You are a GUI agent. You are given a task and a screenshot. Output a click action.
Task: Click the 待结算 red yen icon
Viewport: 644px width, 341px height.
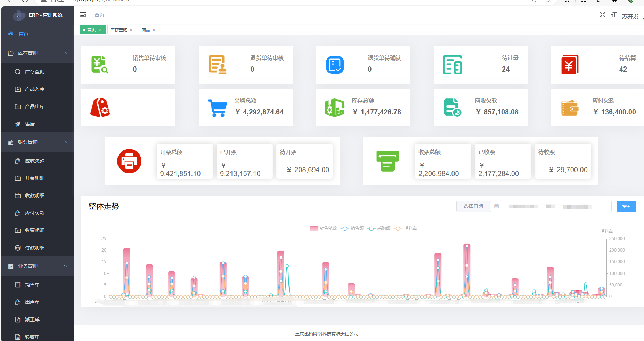[x=570, y=65]
